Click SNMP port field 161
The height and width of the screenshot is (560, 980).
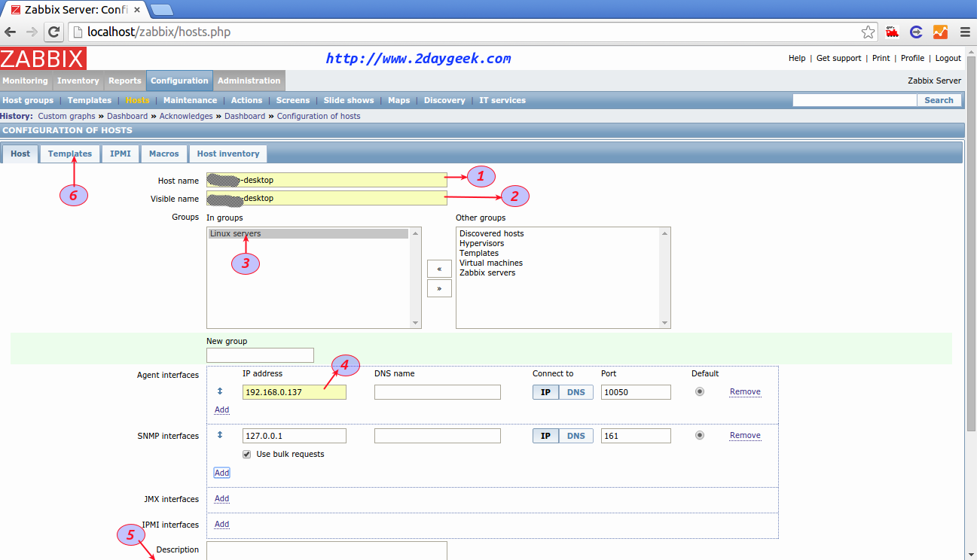[x=636, y=436]
